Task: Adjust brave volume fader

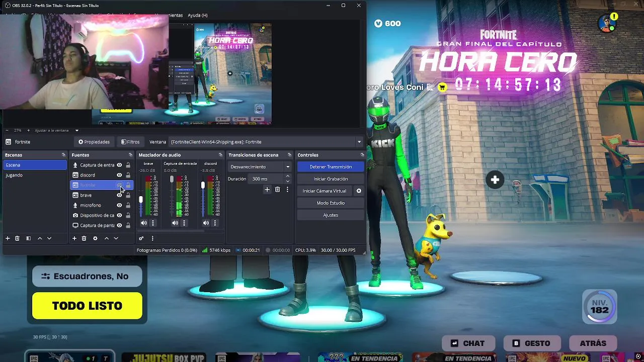Action: coord(141,200)
